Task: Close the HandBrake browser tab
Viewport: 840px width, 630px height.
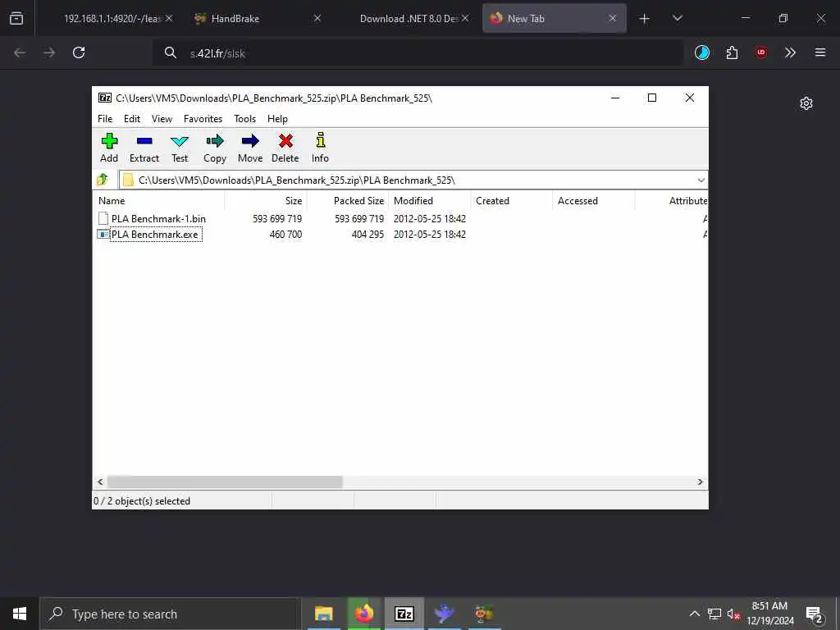Action: pos(317,18)
